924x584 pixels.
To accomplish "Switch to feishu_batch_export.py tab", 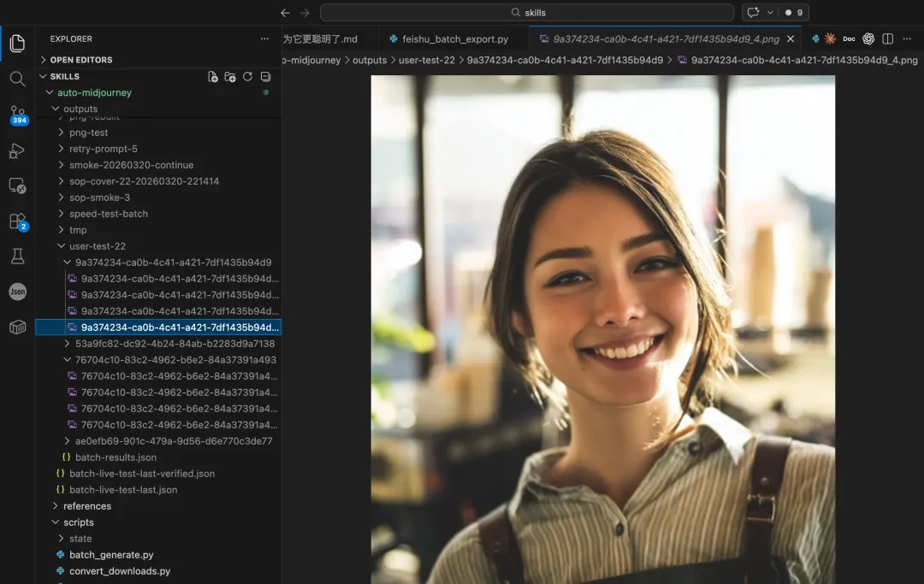I will point(449,38).
